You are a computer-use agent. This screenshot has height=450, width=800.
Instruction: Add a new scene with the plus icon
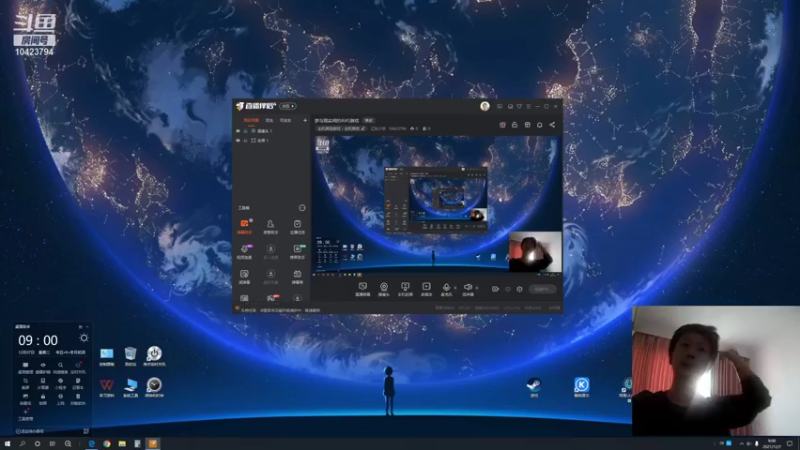click(305, 120)
